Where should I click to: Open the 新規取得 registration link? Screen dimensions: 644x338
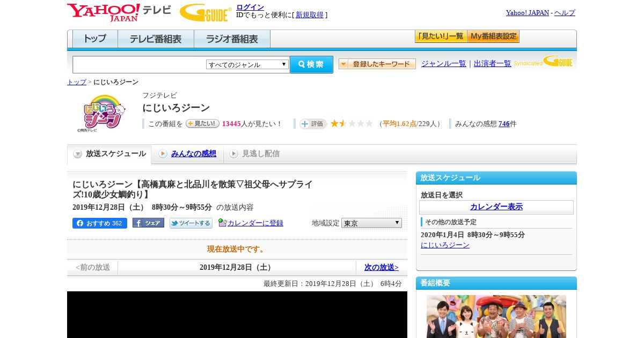click(310, 15)
